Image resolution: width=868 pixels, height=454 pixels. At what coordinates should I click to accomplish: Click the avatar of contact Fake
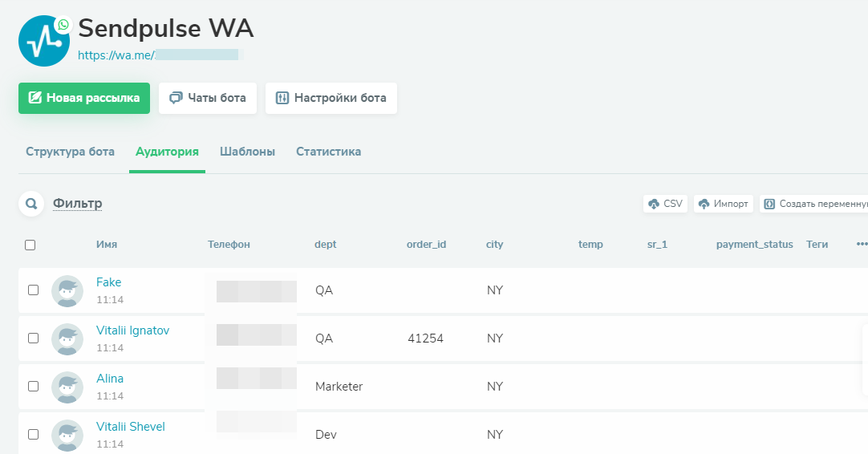pos(67,290)
